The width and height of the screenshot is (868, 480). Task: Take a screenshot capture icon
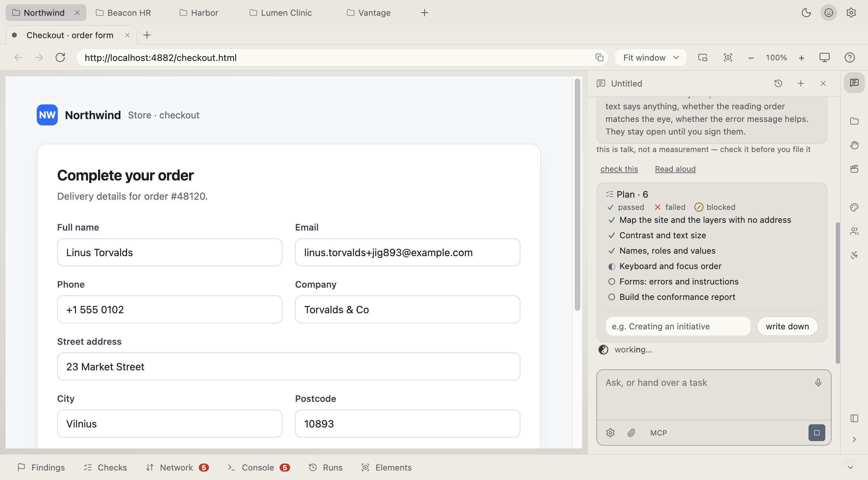click(x=728, y=57)
